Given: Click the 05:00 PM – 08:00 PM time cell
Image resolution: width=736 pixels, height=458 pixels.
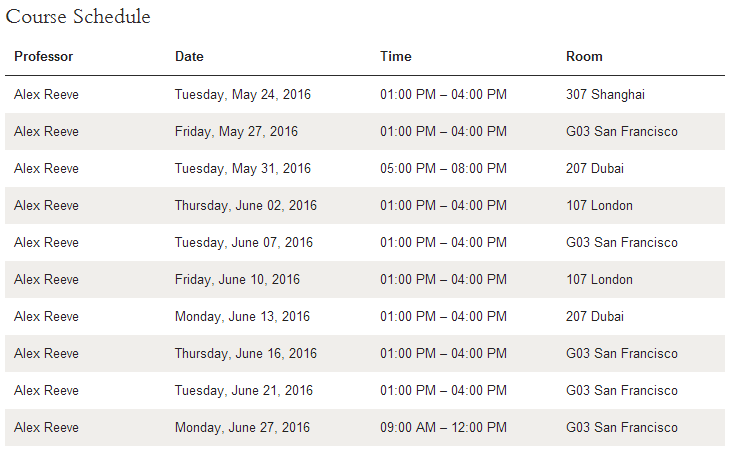Looking at the screenshot, I should (x=444, y=168).
